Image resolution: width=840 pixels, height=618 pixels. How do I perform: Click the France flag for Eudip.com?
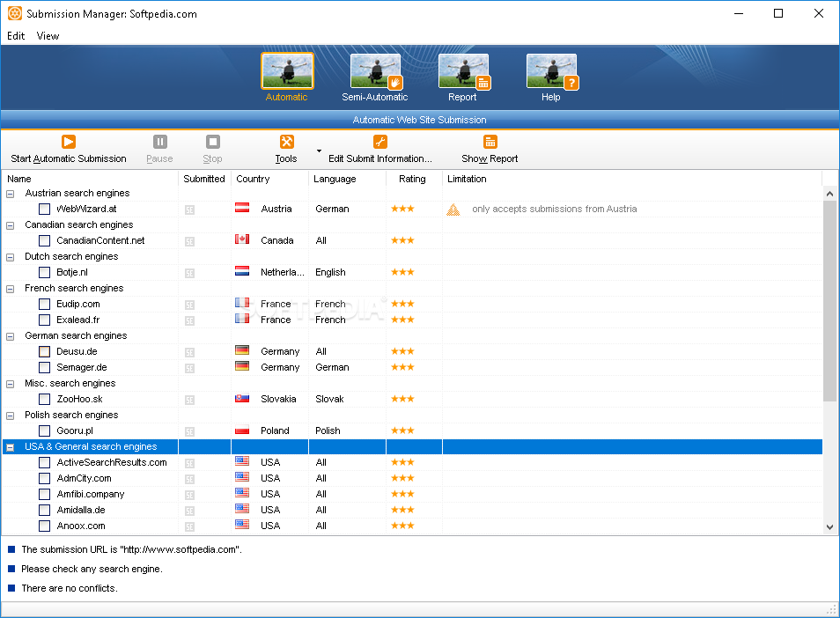point(242,303)
